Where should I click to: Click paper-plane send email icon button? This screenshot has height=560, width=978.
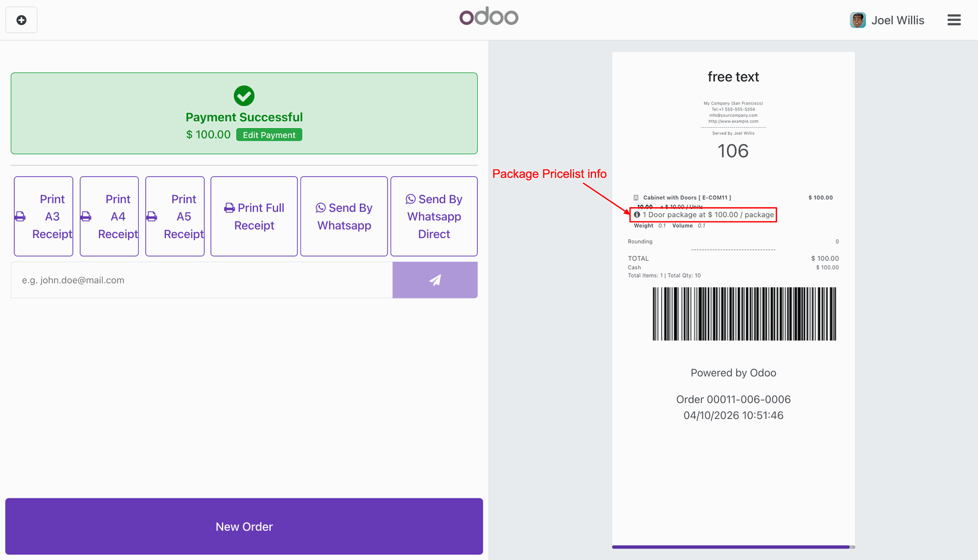(434, 280)
